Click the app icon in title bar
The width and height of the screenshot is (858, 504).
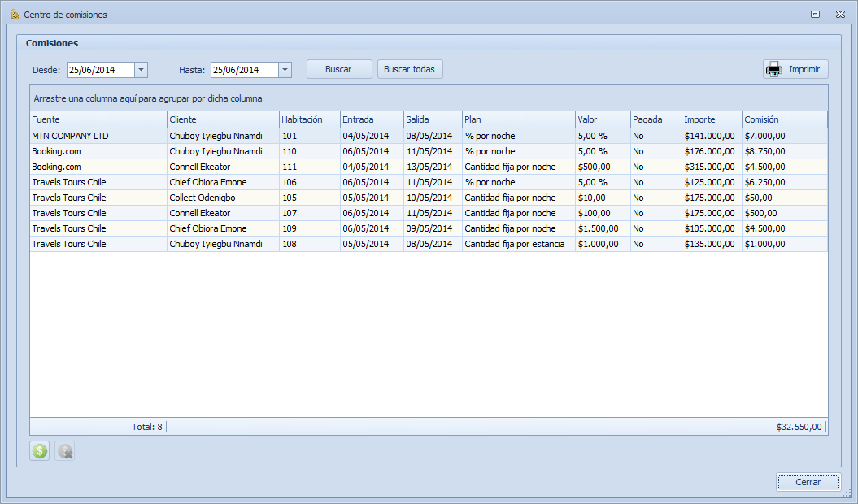(14, 15)
